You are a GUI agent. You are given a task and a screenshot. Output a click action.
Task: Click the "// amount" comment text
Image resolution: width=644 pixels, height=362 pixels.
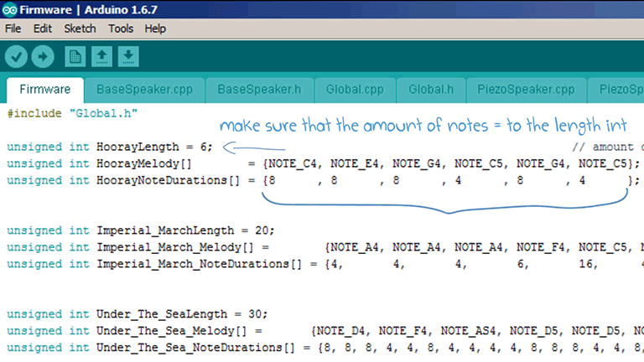point(603,147)
